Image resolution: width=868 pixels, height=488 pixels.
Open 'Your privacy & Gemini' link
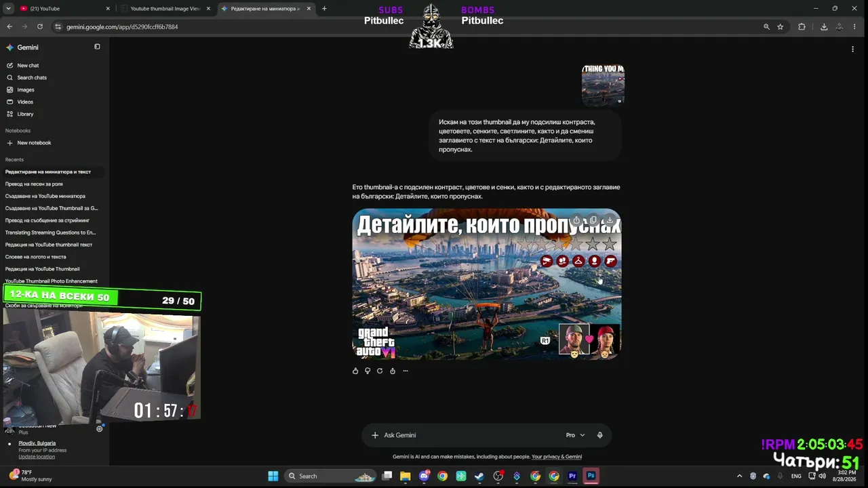click(557, 457)
